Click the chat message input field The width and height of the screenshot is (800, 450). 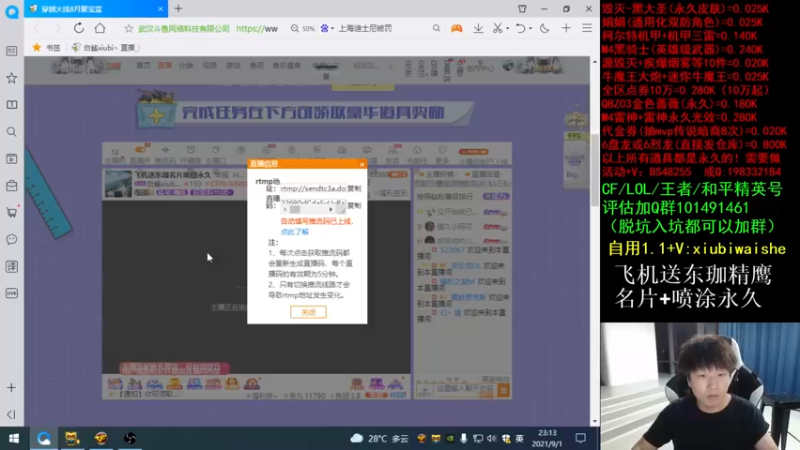click(x=464, y=390)
